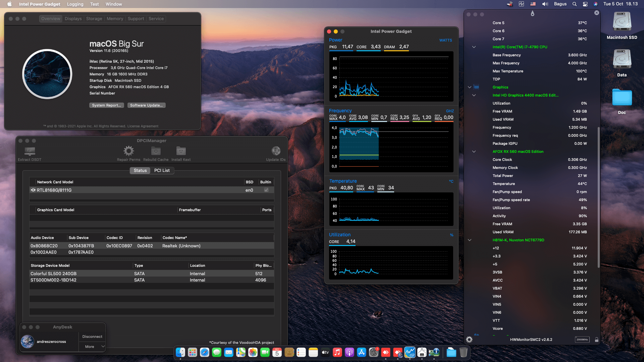Click the System Report button
The image size is (644, 362).
click(x=107, y=105)
